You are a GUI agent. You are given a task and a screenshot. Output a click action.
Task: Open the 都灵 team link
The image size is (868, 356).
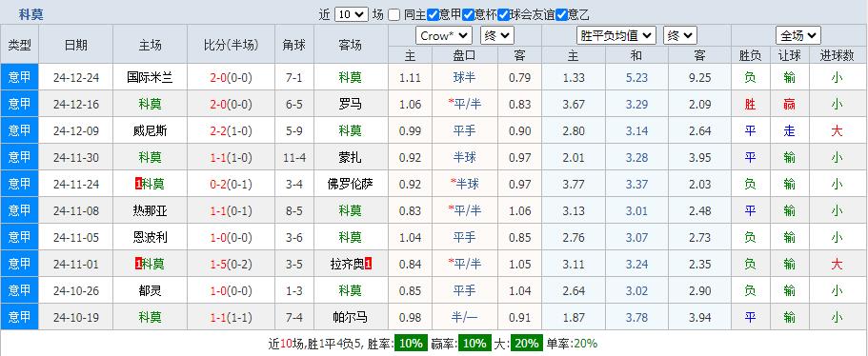(150, 290)
